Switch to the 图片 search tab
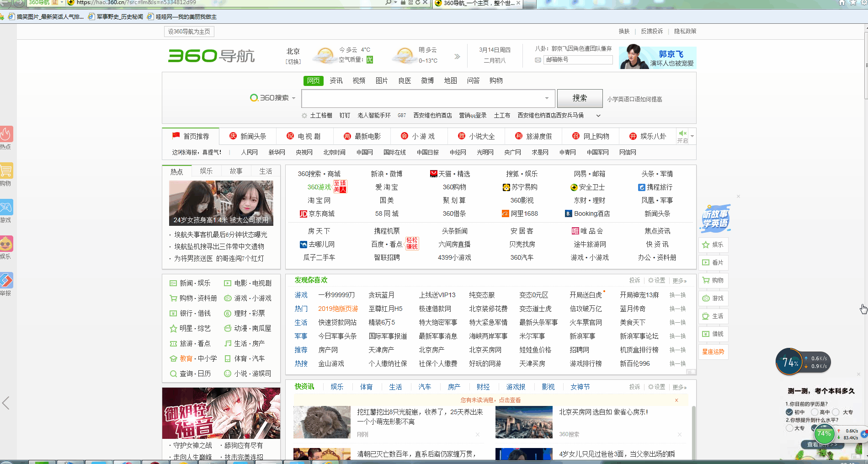Screen dimensions: 868x464 pos(381,80)
